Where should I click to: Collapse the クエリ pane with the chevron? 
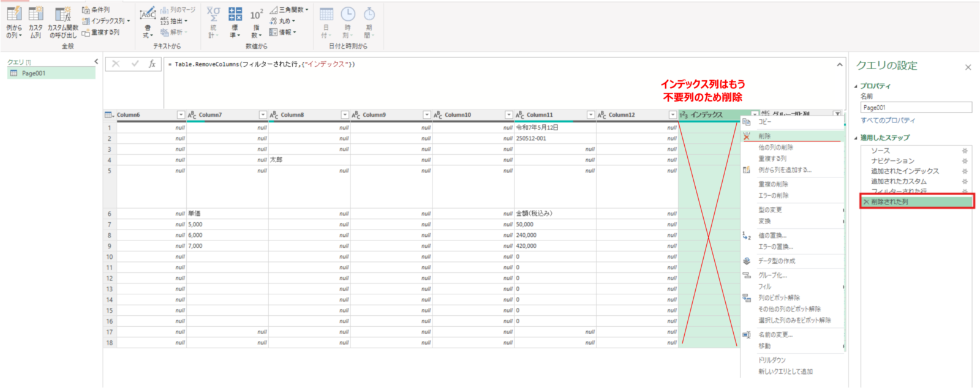pos(96,62)
